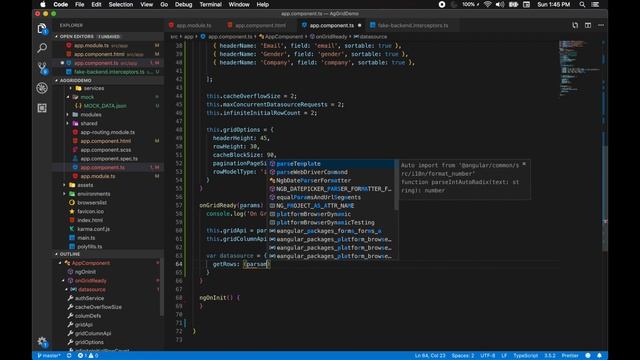640x360 pixels.
Task: Open the editor More Actions ellipsis
Action: pyautogui.click(x=601, y=25)
